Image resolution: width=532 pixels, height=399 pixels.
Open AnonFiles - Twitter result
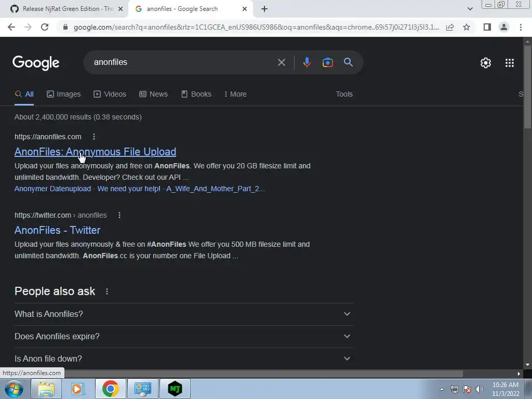[x=57, y=230]
